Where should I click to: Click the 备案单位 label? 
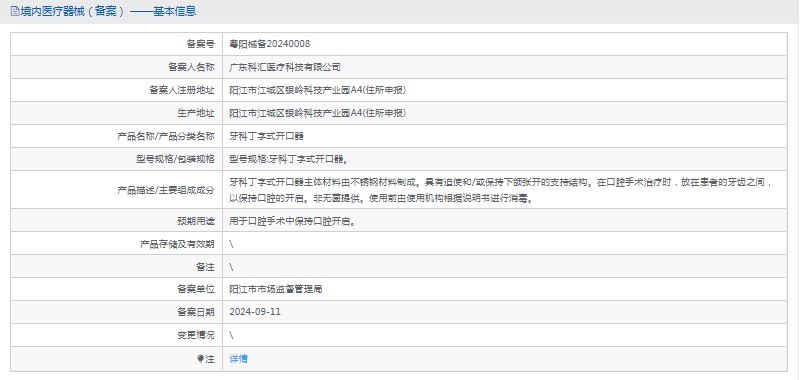pyautogui.click(x=196, y=289)
